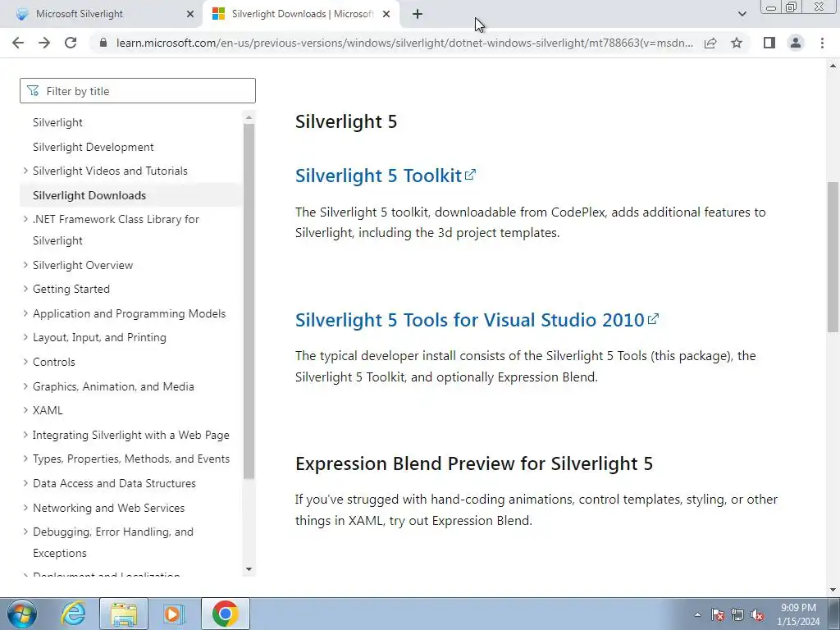The image size is (840, 630).
Task: Bookmark this page with the star
Action: tap(737, 43)
